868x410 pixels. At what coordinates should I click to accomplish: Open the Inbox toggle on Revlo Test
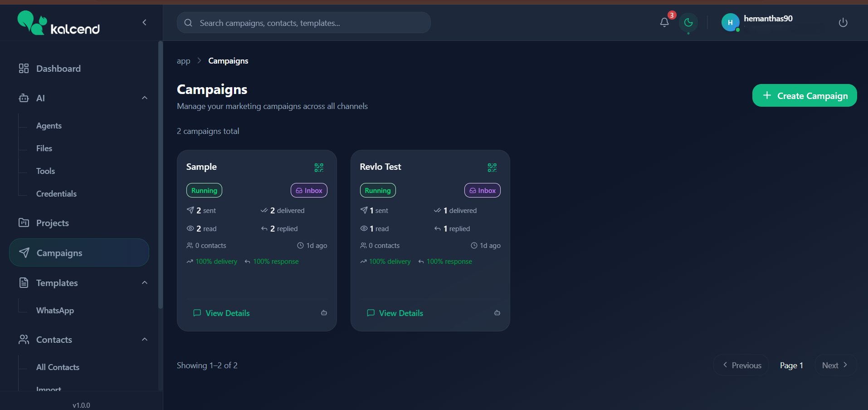[482, 190]
